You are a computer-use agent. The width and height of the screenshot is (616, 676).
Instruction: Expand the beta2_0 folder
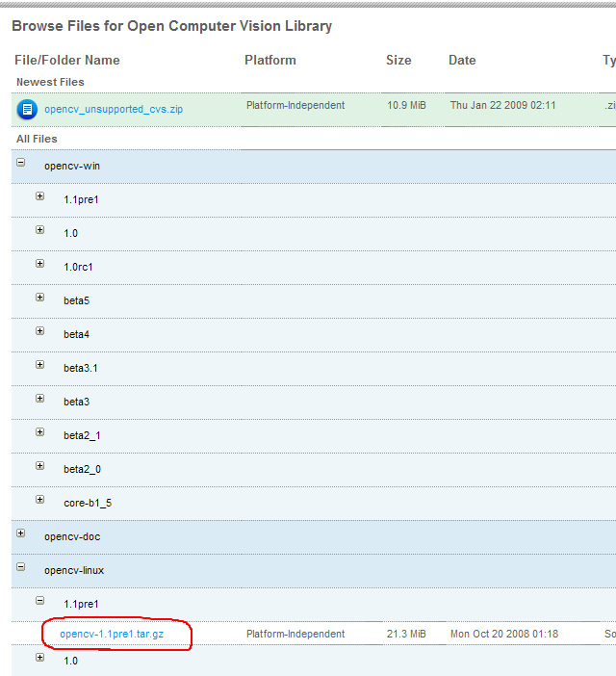pos(40,466)
